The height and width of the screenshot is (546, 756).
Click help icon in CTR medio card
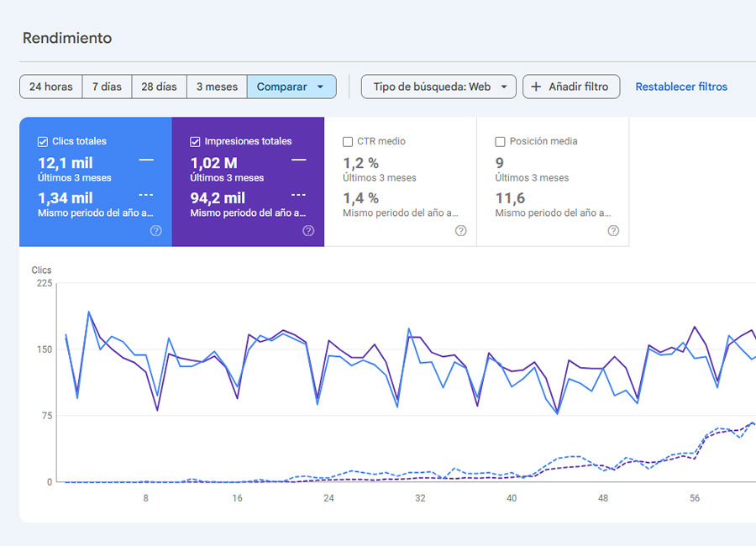click(460, 231)
